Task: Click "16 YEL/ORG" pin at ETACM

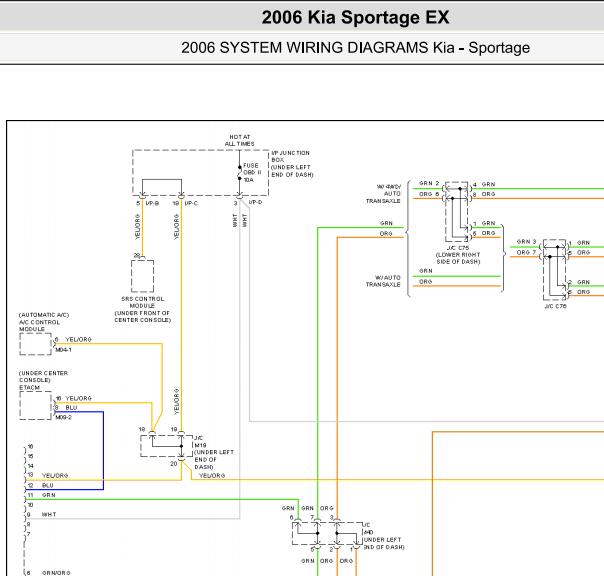Action: 74,398
